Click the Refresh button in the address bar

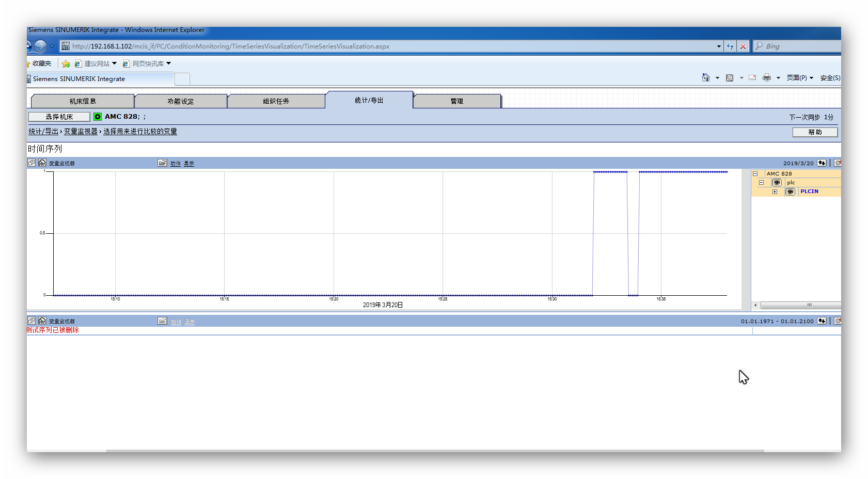click(730, 46)
